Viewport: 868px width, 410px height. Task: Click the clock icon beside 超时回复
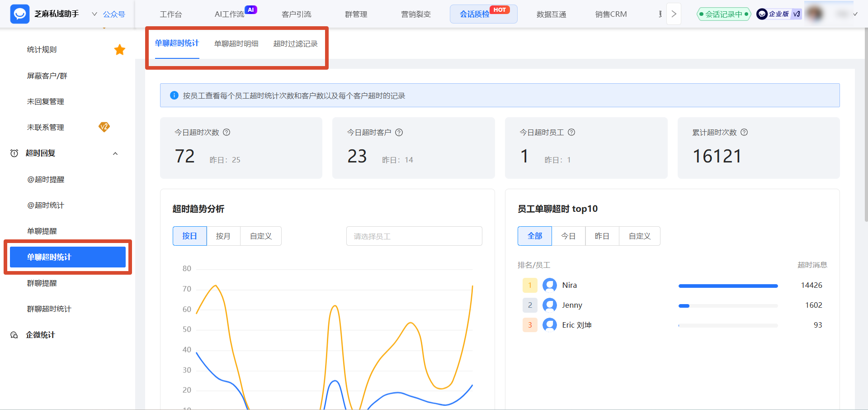coord(14,153)
